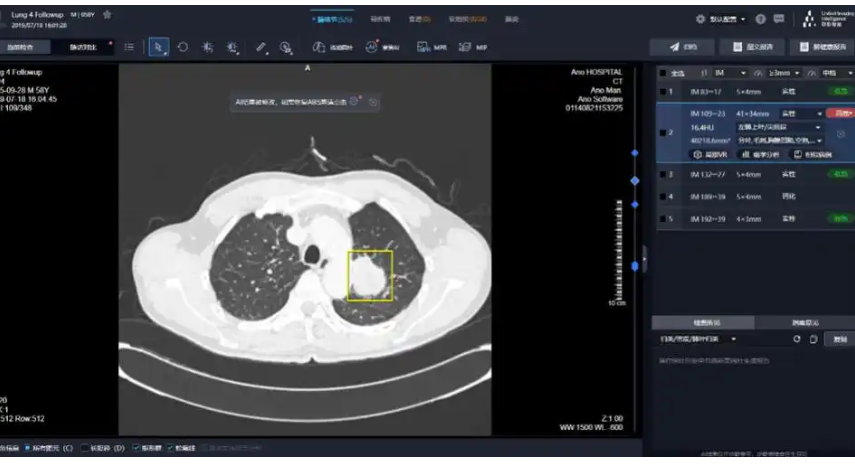
Task: Click the gauge icon before risk filter
Action: point(812,73)
